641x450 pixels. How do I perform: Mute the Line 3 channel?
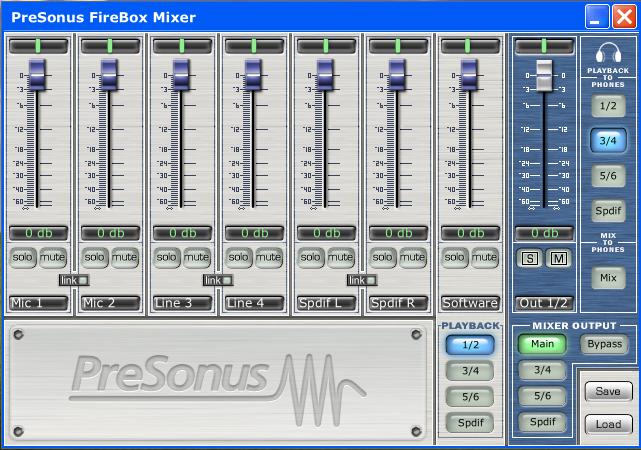[197, 257]
